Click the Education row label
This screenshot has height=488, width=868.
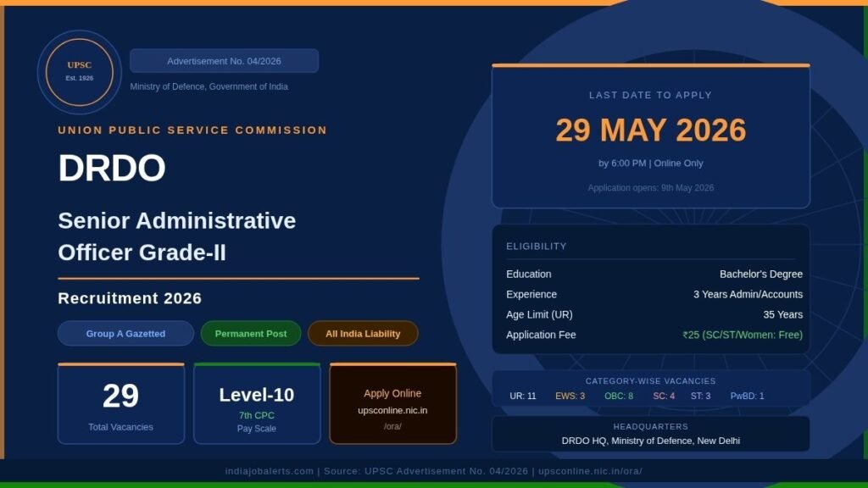click(529, 274)
